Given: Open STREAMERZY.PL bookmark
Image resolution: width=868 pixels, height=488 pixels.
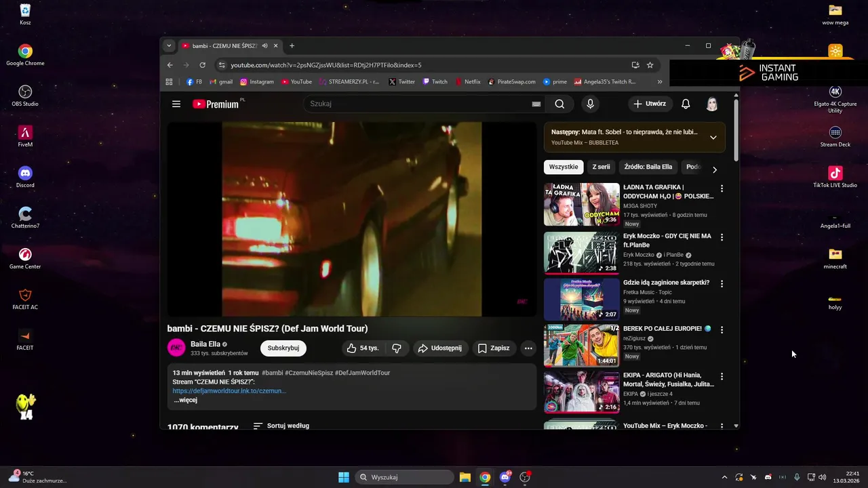Looking at the screenshot, I should click(x=349, y=81).
